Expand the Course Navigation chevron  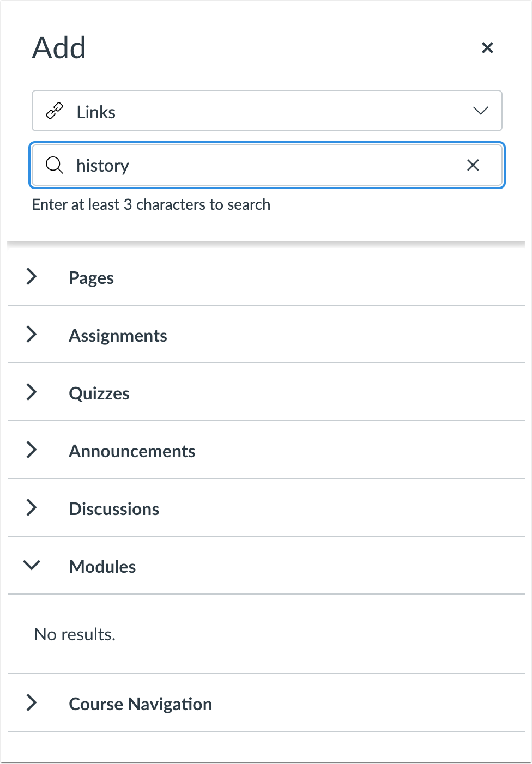coord(32,703)
